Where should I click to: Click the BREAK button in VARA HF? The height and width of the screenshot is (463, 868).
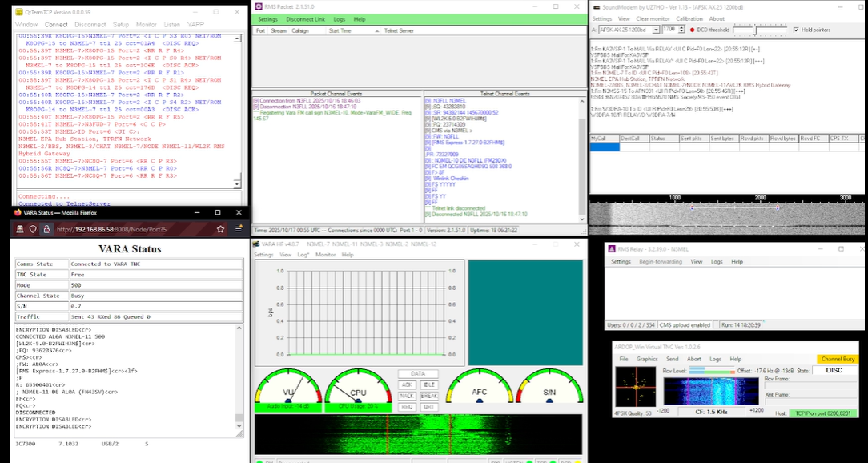pyautogui.click(x=429, y=396)
